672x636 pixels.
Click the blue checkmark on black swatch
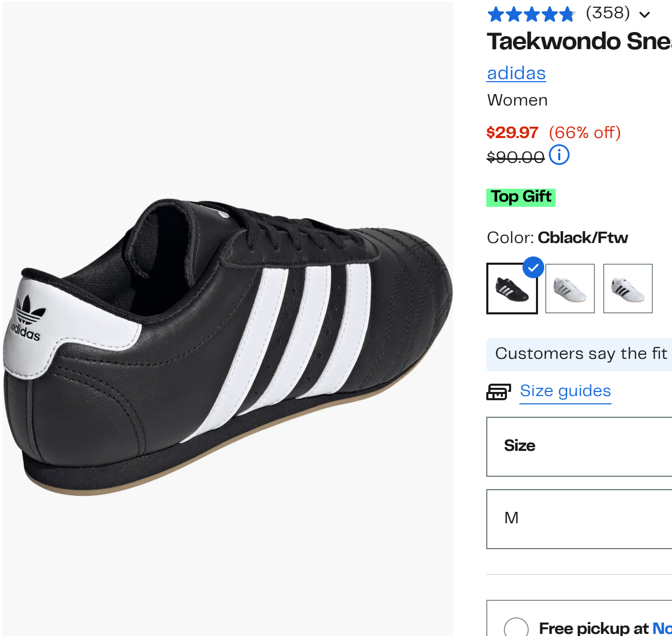tap(533, 267)
